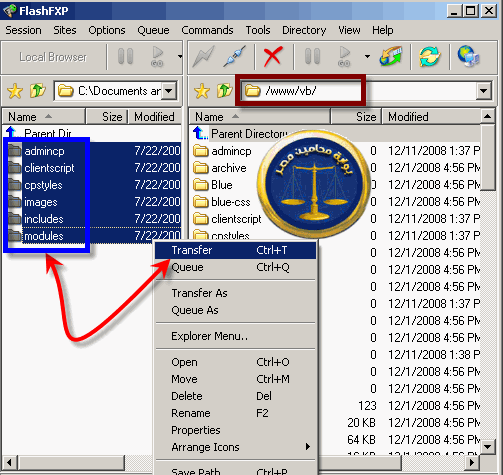Choose Rename in the context menu

click(x=235, y=413)
